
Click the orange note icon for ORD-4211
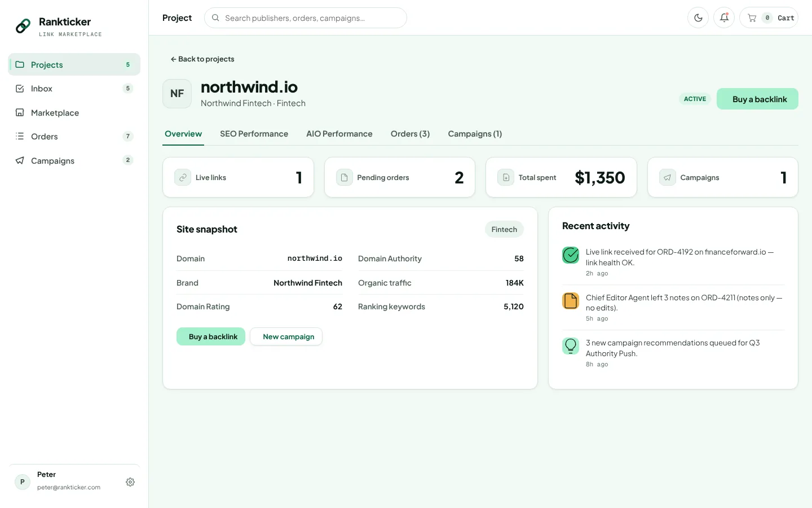pos(571,301)
